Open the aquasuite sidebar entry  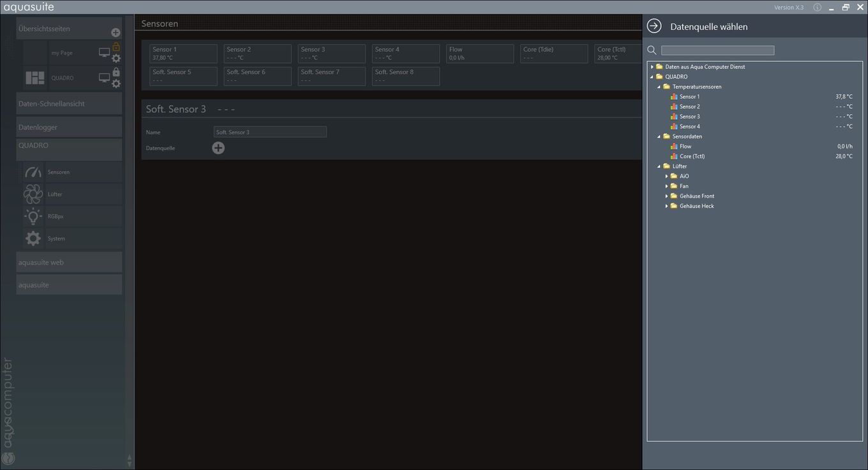pyautogui.click(x=69, y=284)
